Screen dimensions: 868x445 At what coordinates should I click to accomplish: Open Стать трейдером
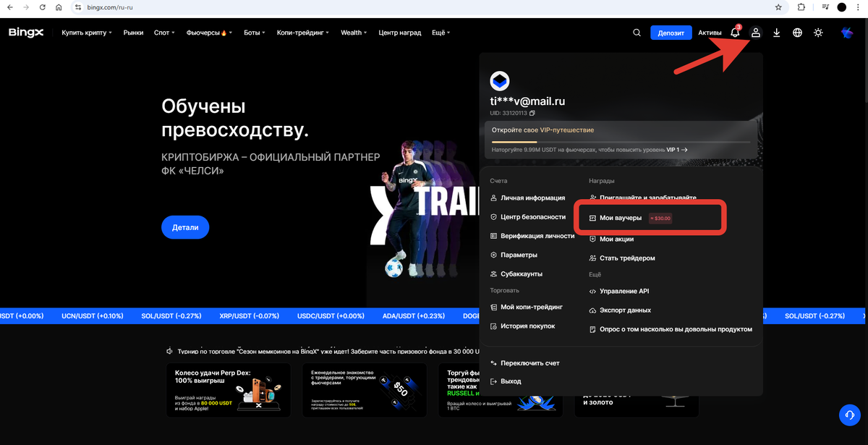click(622, 258)
